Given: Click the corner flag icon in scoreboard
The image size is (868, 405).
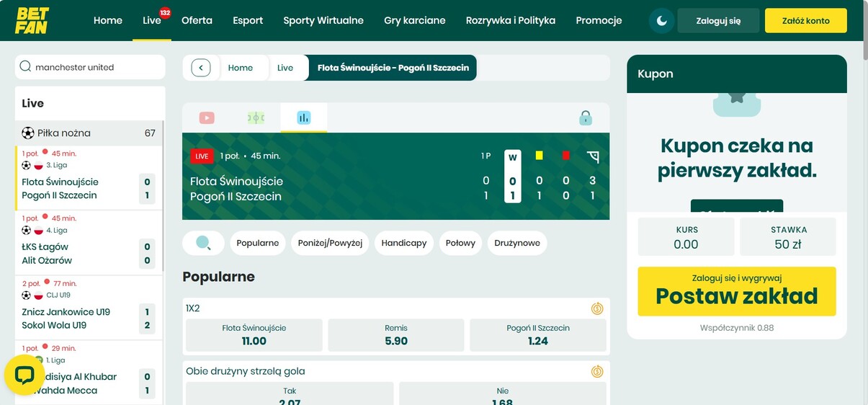Looking at the screenshot, I should tap(593, 156).
